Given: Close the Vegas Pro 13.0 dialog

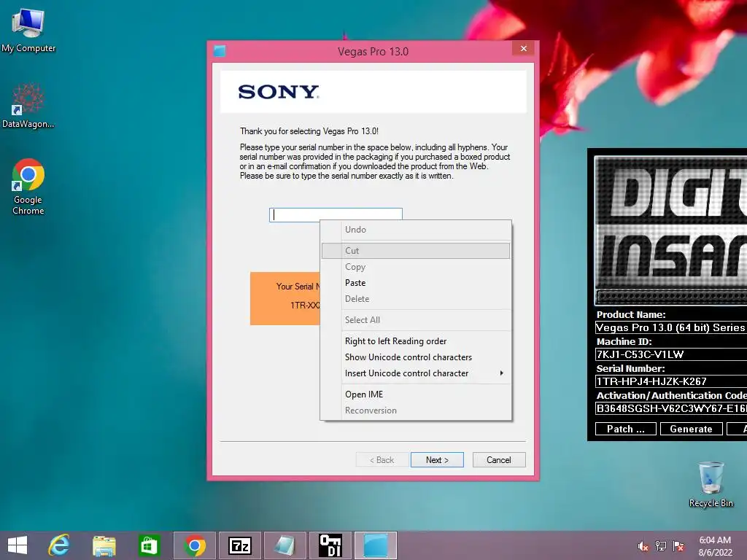Looking at the screenshot, I should (x=524, y=49).
